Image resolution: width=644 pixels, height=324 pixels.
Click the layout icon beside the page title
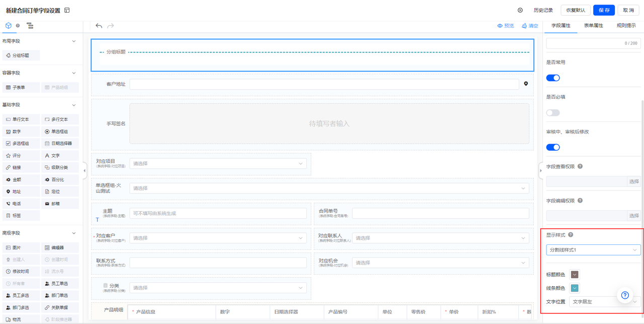67,11
